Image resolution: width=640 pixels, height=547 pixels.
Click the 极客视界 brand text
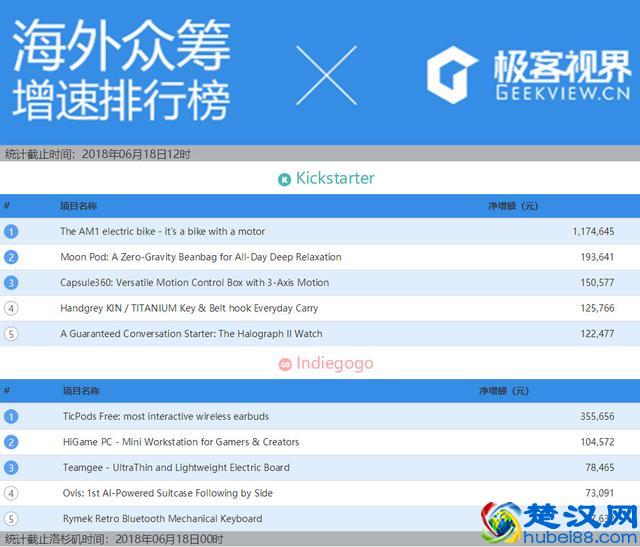pyautogui.click(x=562, y=67)
